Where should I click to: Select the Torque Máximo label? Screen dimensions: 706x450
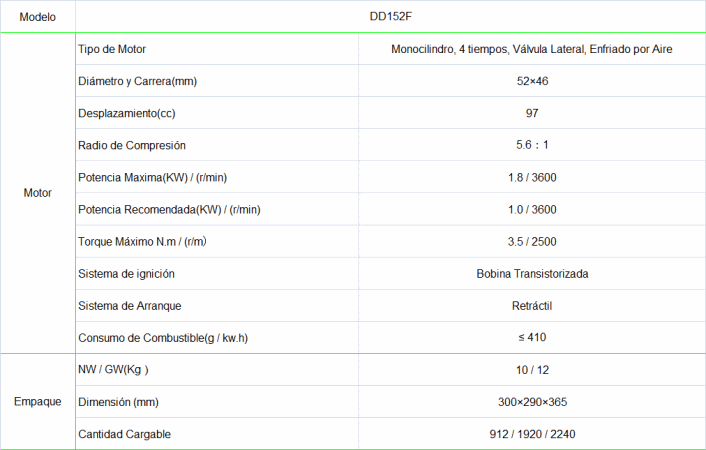pyautogui.click(x=148, y=241)
